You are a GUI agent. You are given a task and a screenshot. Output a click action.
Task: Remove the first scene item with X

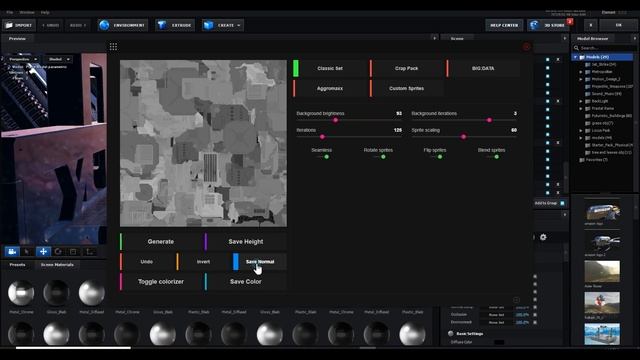[558, 60]
